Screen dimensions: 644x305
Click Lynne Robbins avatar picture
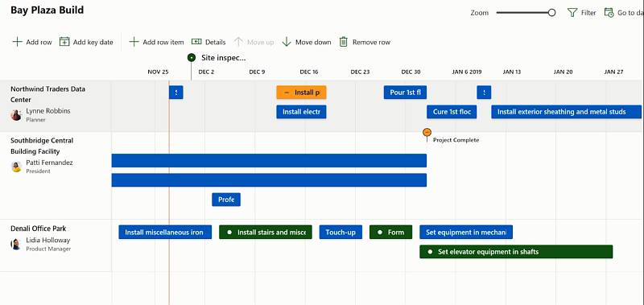pos(16,115)
